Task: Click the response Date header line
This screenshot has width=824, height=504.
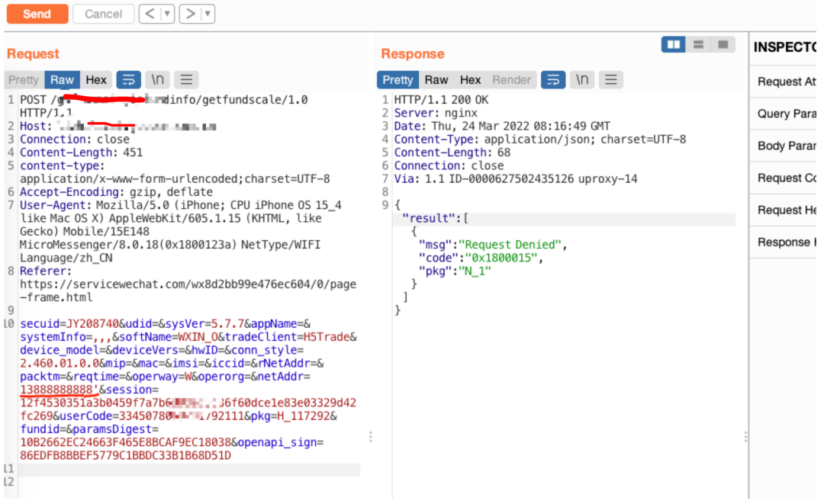Action: pos(502,126)
